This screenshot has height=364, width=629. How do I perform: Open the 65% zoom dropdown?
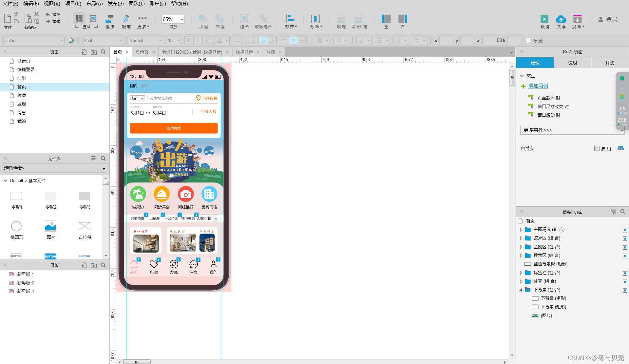[182, 19]
